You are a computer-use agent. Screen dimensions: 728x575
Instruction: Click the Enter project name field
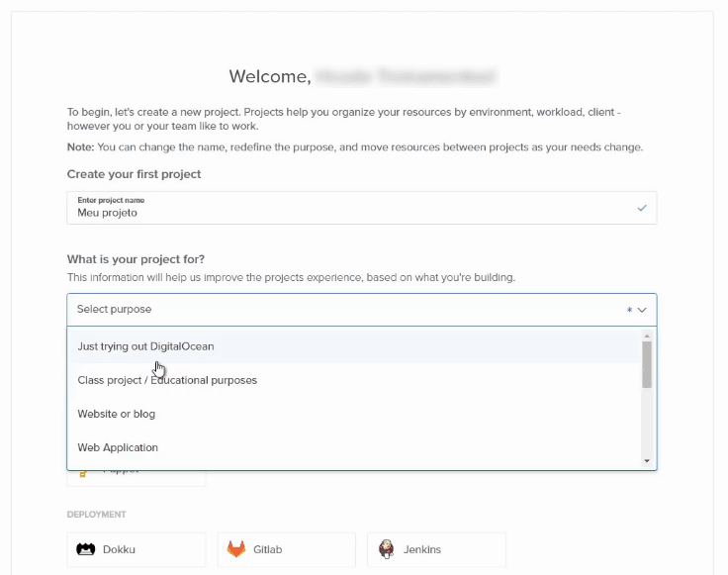tap(362, 208)
